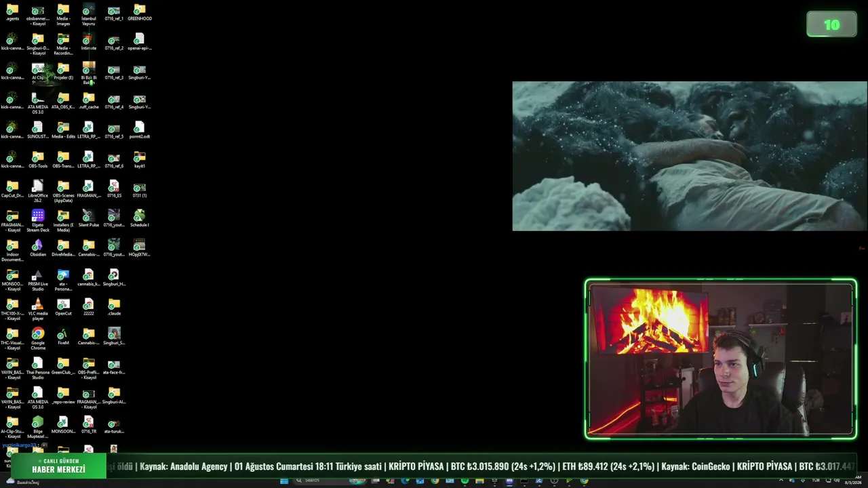868x488 pixels.
Task: Open the CapCut_Dr folder
Action: pyautogui.click(x=12, y=190)
